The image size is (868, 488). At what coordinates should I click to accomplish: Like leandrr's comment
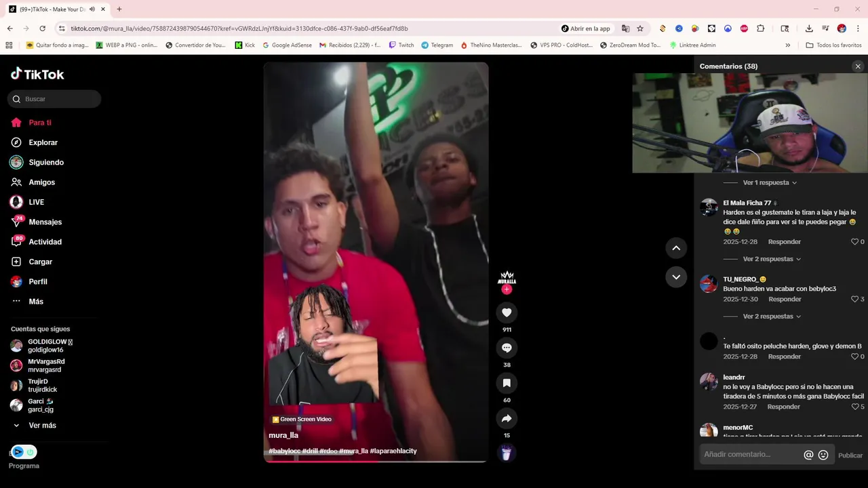[855, 407]
